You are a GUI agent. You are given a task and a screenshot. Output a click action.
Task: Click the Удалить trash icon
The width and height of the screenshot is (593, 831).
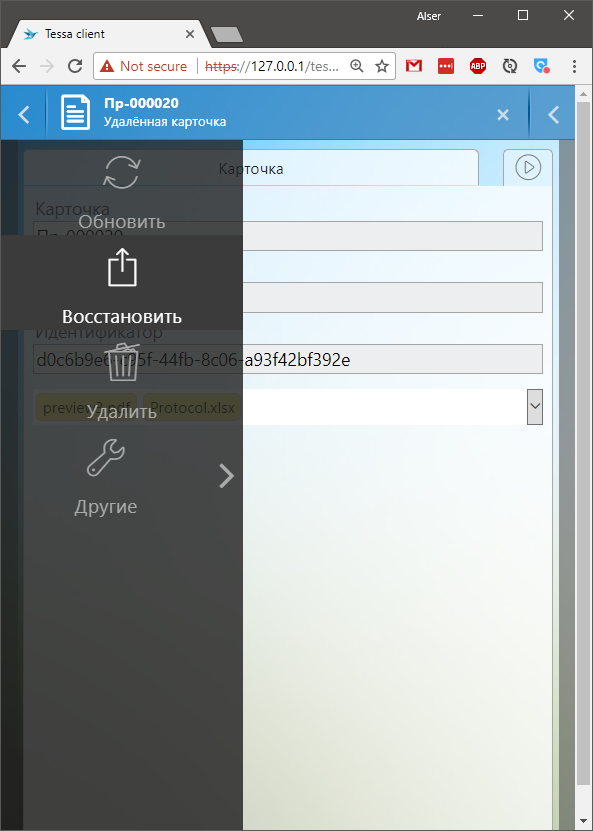[x=123, y=362]
